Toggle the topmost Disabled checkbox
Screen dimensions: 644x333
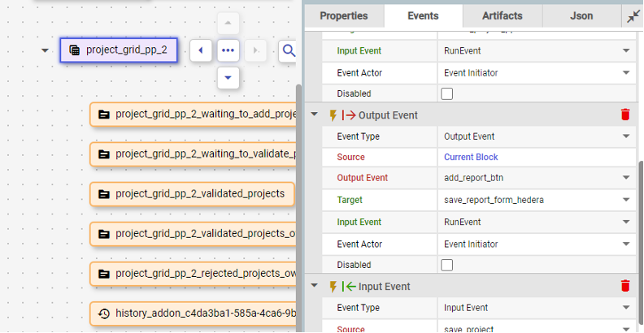tap(446, 94)
